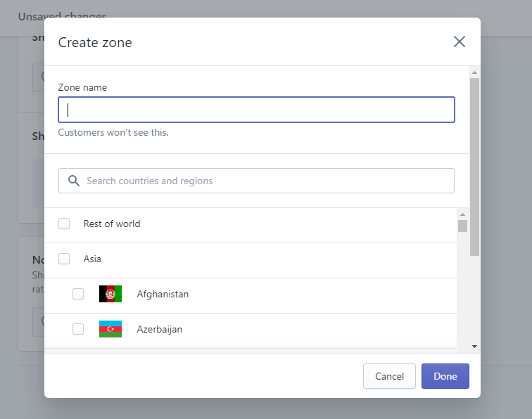Check the Rest of world checkbox

point(64,224)
